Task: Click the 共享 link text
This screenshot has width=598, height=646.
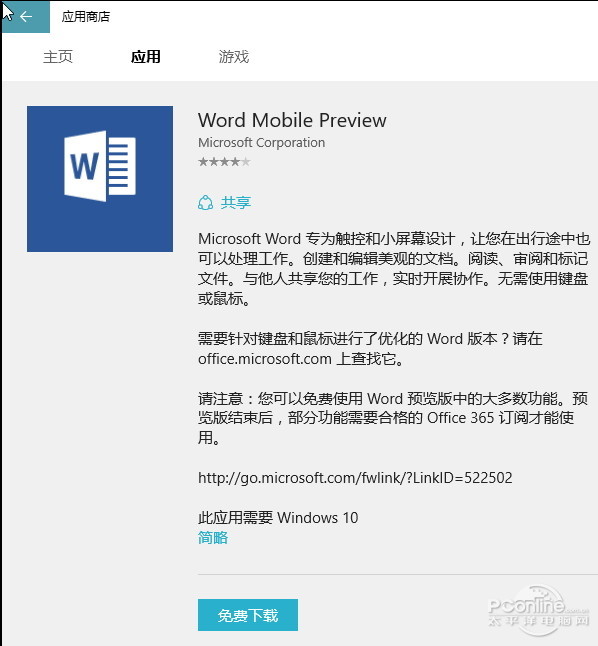Action: coord(236,203)
